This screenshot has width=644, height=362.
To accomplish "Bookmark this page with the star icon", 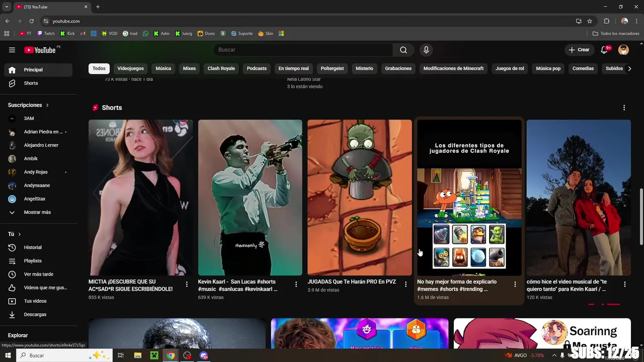I will pyautogui.click(x=590, y=21).
